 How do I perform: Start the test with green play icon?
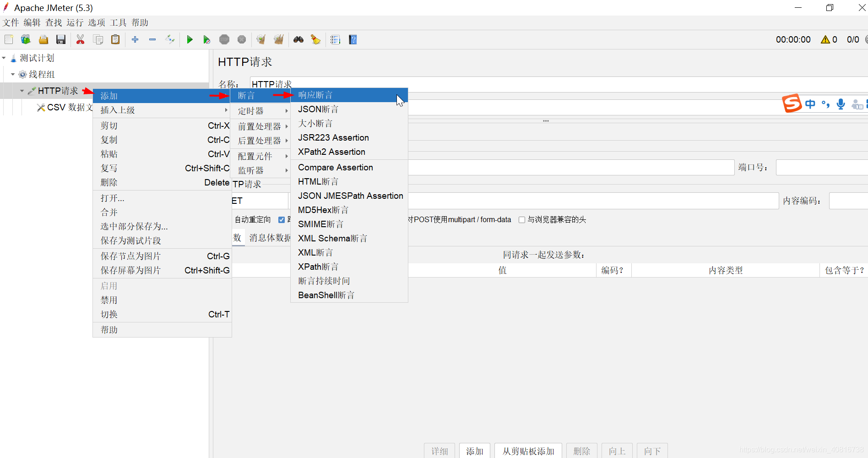(x=190, y=39)
